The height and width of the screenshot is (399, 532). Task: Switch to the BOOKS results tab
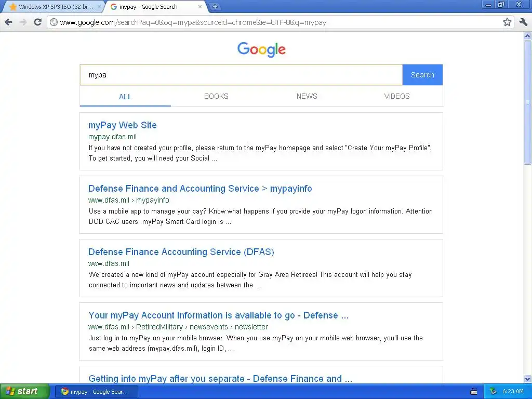pyautogui.click(x=216, y=96)
